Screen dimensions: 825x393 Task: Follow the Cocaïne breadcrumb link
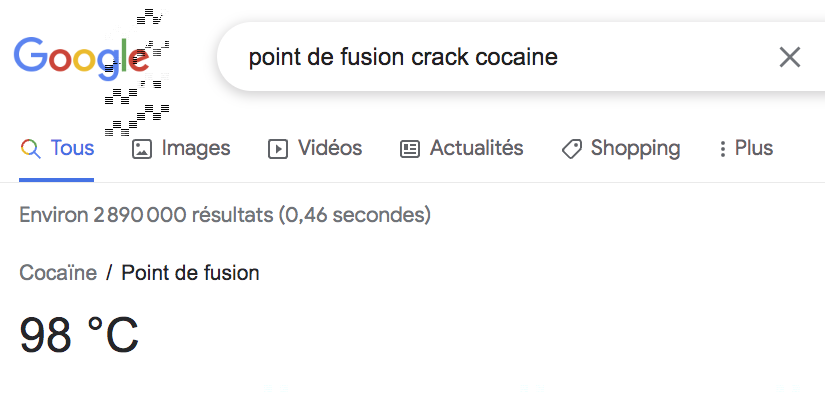(58, 273)
